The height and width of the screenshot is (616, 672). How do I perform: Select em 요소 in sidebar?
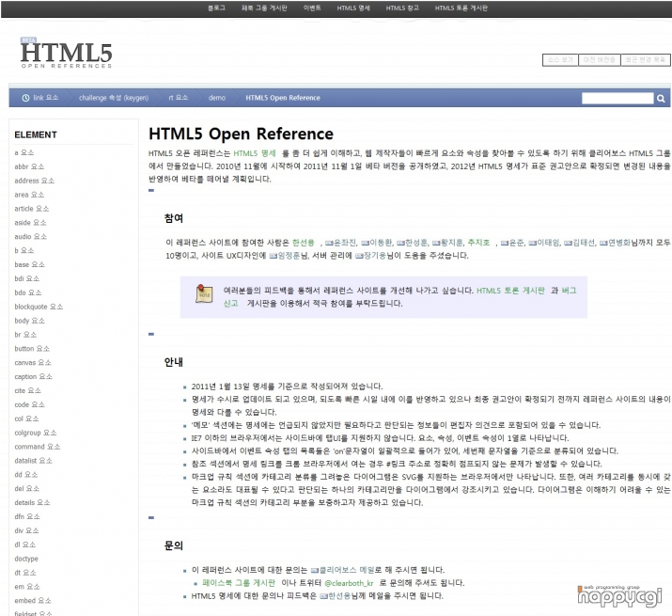[x=27, y=587]
